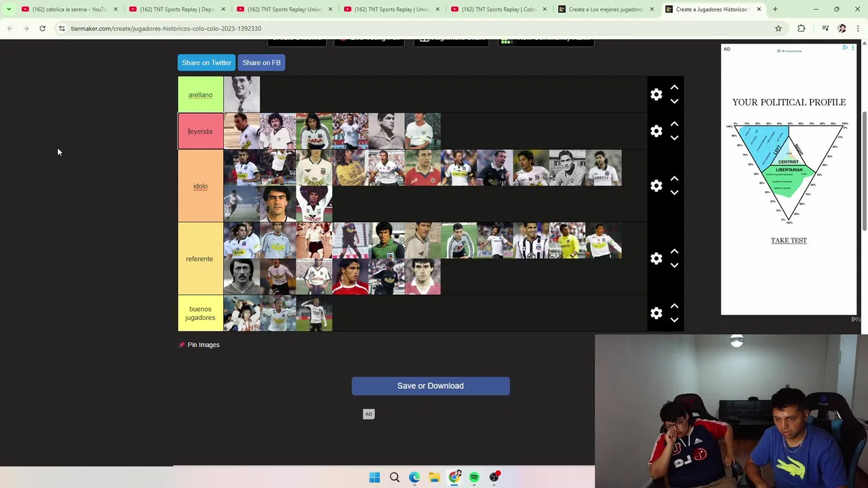Image resolution: width=868 pixels, height=488 pixels.
Task: Launch Microsoft Edge from taskbar
Action: (x=414, y=478)
